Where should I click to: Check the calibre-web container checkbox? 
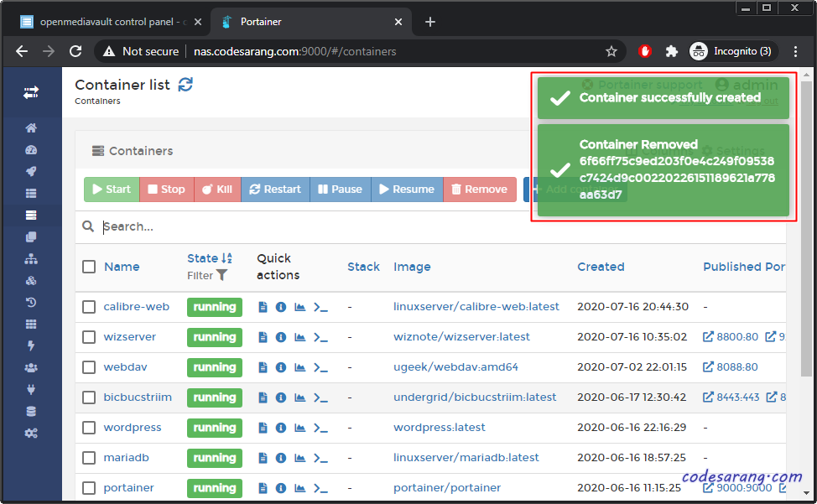(x=89, y=307)
